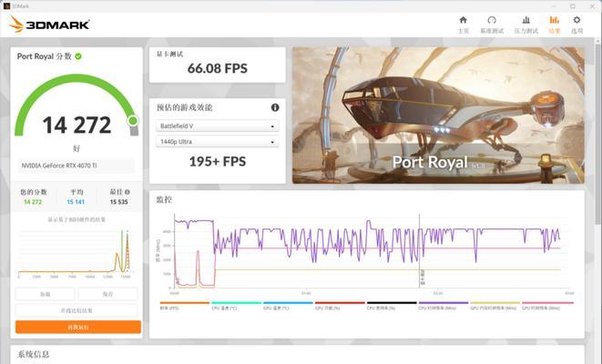
Task: Click the best score 15 535
Action: pyautogui.click(x=118, y=202)
